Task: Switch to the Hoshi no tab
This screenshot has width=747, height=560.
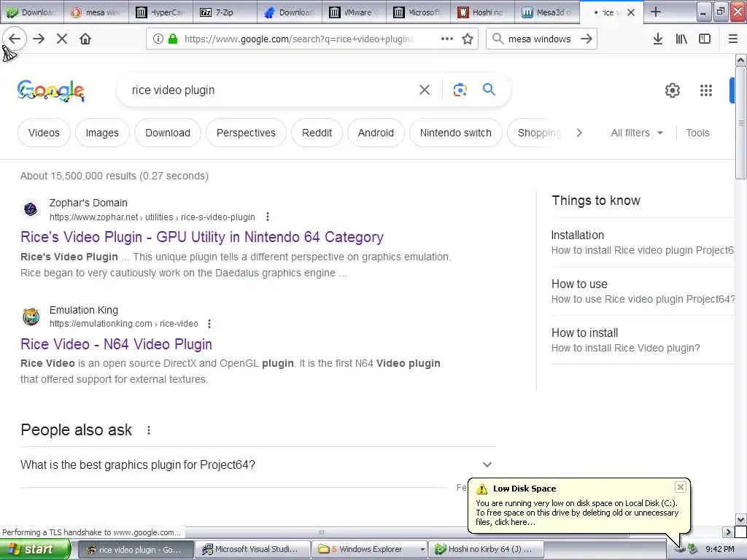Action: coord(482,12)
